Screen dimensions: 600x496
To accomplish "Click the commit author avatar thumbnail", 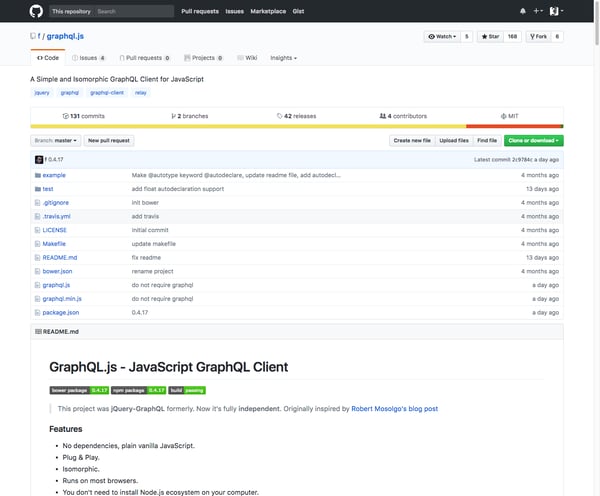I will coord(39,160).
